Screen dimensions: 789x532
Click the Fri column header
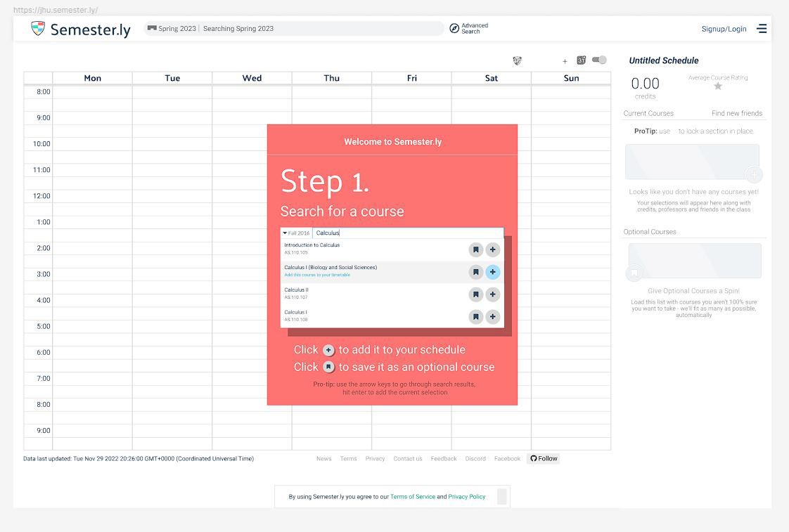[x=411, y=78]
